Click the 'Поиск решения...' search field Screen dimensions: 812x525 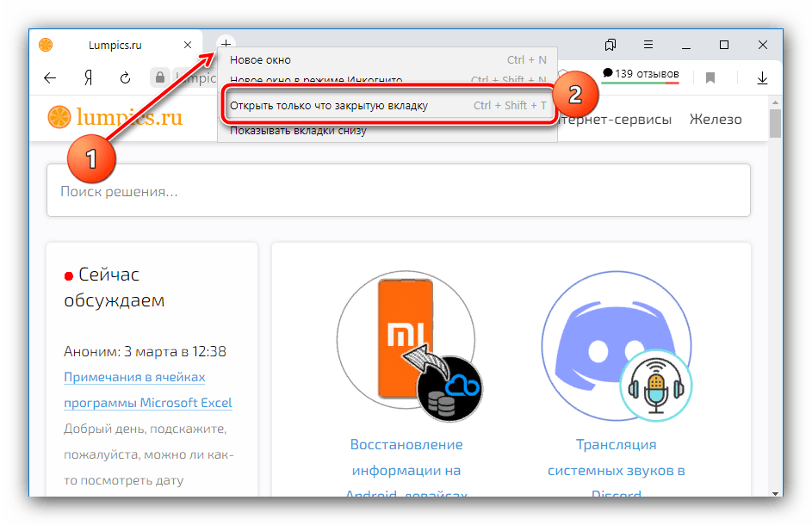(398, 191)
